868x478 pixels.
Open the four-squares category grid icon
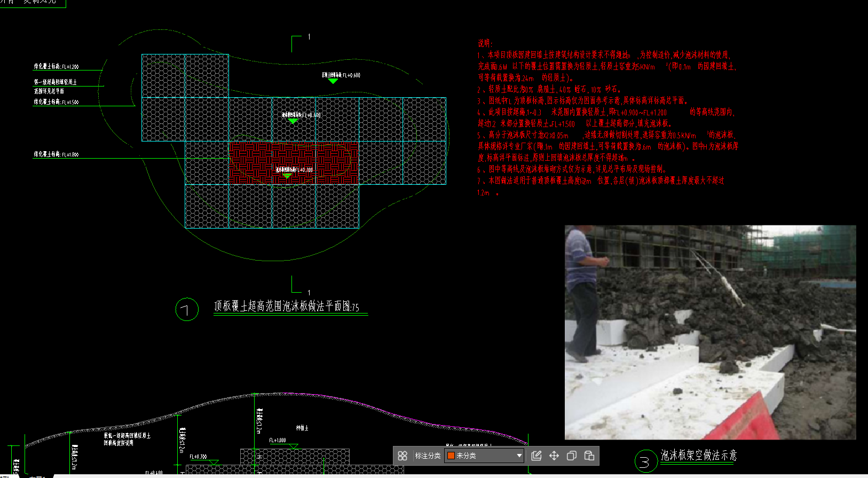point(403,456)
